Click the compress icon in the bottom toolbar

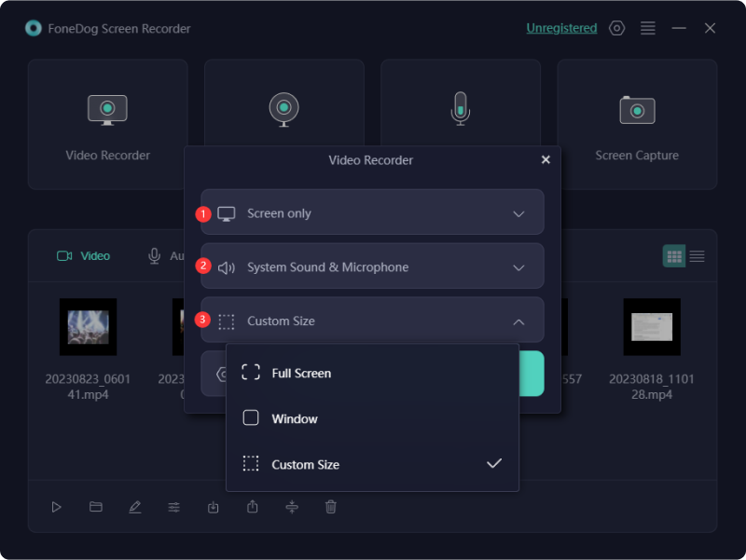pyautogui.click(x=292, y=507)
